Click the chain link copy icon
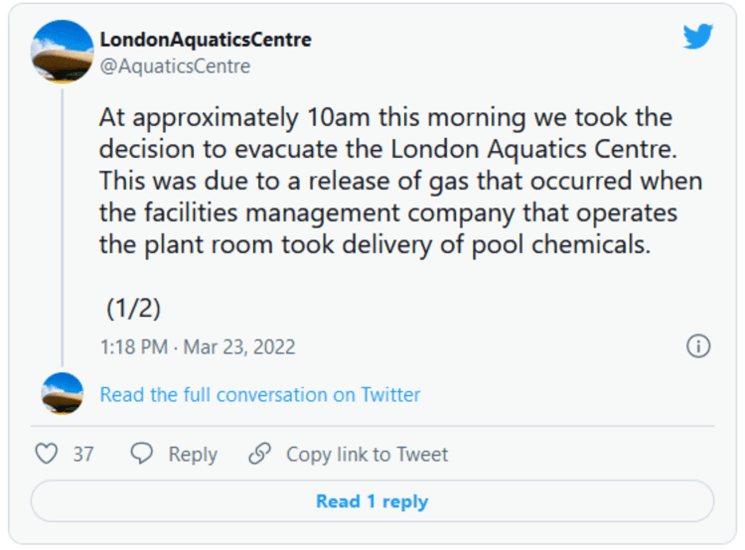745x550 pixels. (259, 454)
